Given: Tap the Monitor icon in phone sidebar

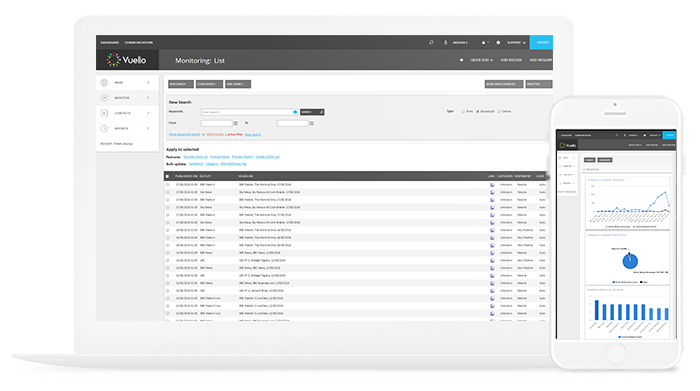Looking at the screenshot, I should coord(561,166).
